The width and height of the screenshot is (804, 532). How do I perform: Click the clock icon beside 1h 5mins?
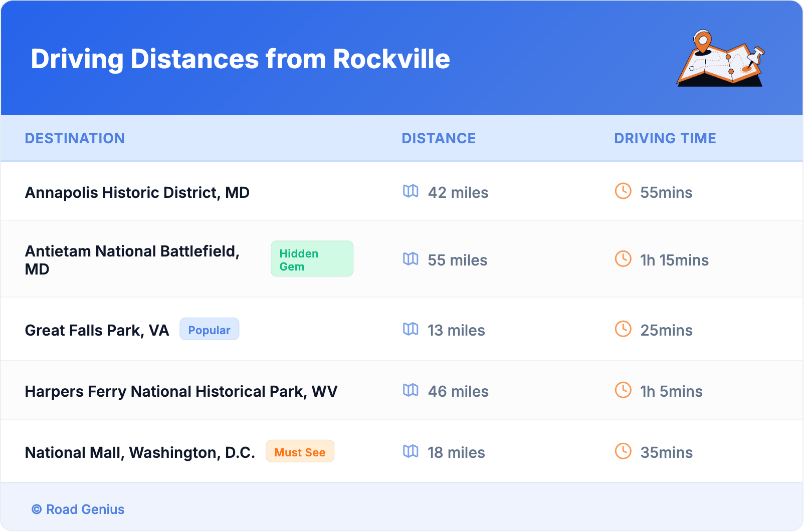(623, 390)
